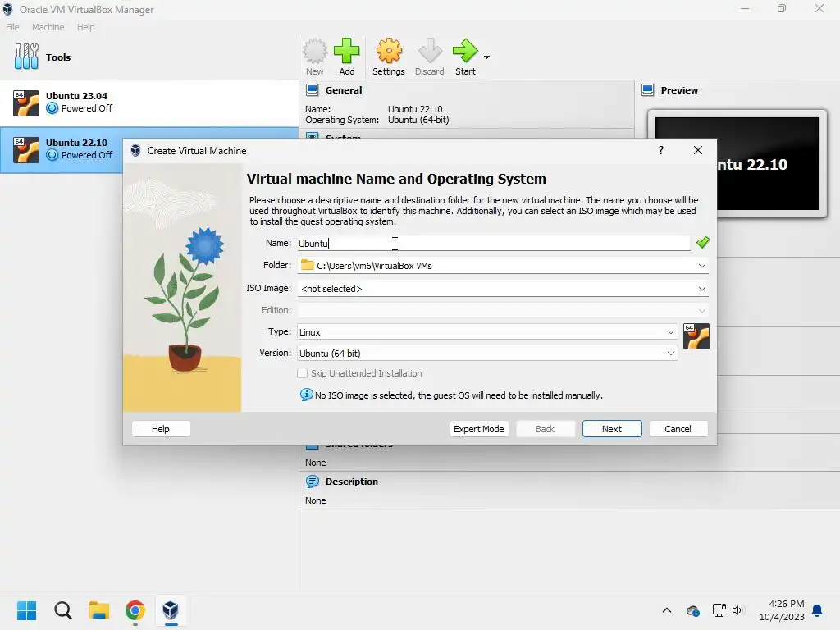Open the notification bell icon
This screenshot has height=630, width=840.
click(x=817, y=610)
